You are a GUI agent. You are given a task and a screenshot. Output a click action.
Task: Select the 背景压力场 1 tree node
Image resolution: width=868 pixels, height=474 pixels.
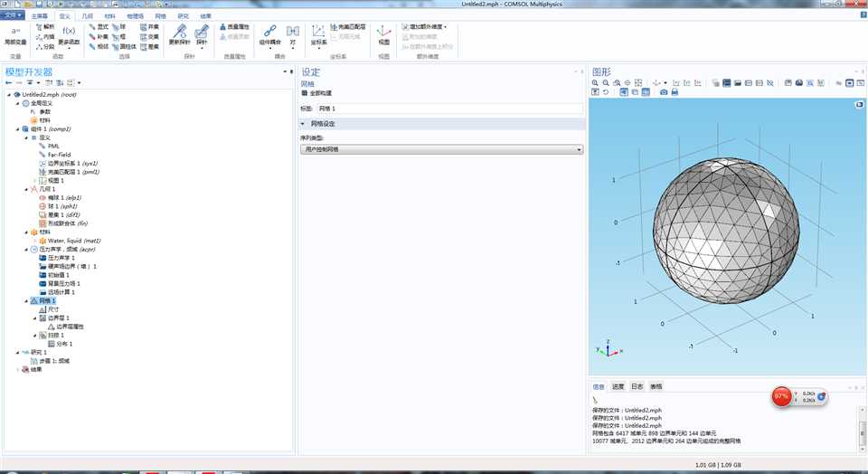[61, 283]
